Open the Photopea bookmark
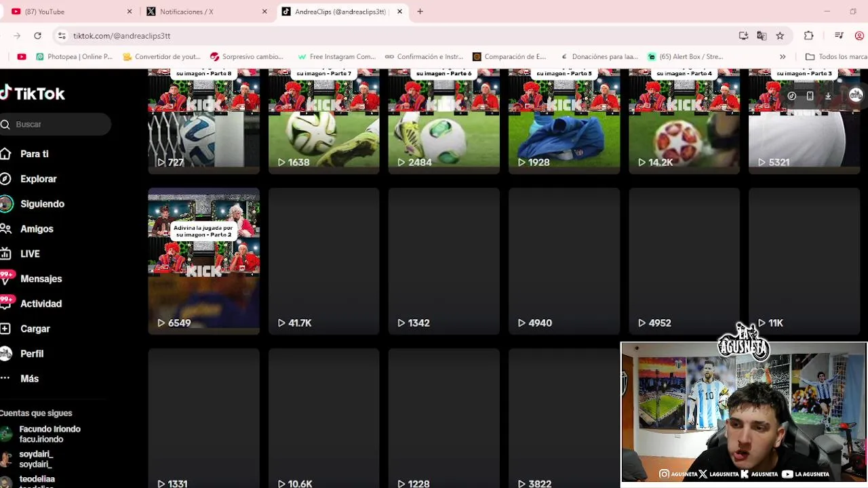Screen dimensions: 868x488 pyautogui.click(x=75, y=56)
